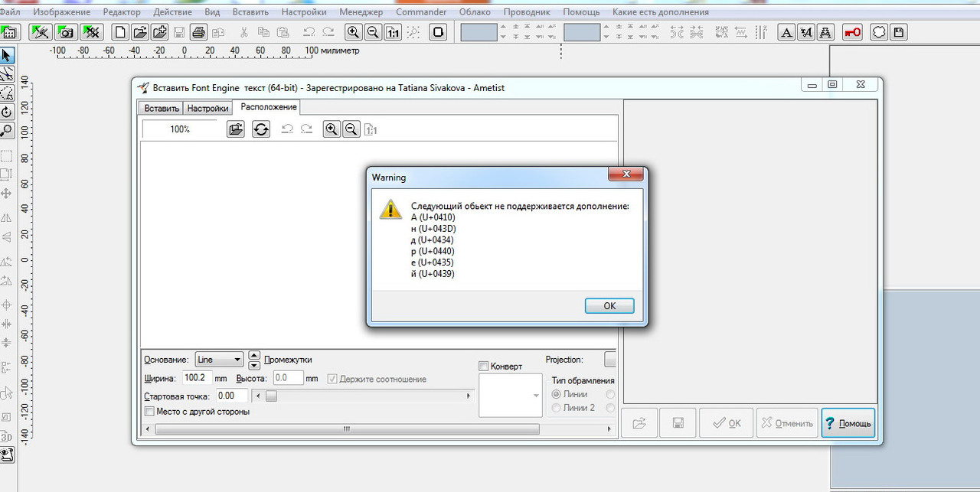Viewport: 980px width, 492px height.
Task: Click the green needle icon in toolbar
Action: [41, 32]
